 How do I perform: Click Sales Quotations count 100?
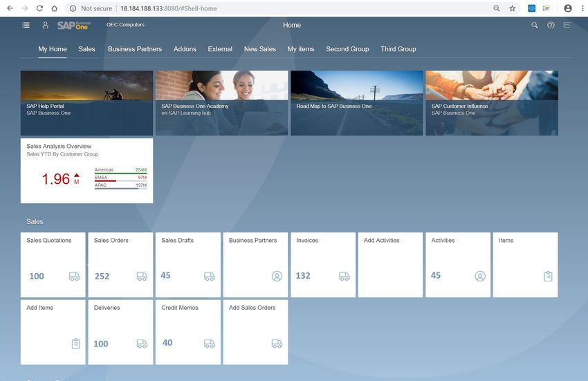pos(37,277)
